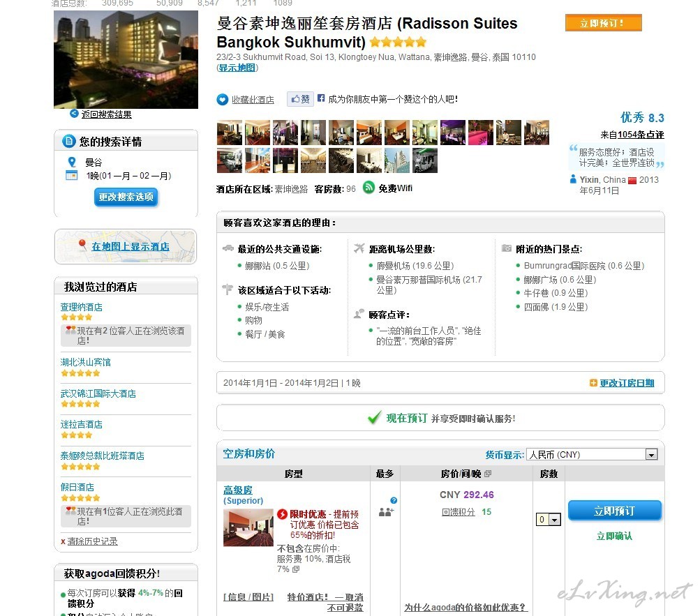
Task: Open the first gallery thumbnail in top row
Action: tap(230, 133)
